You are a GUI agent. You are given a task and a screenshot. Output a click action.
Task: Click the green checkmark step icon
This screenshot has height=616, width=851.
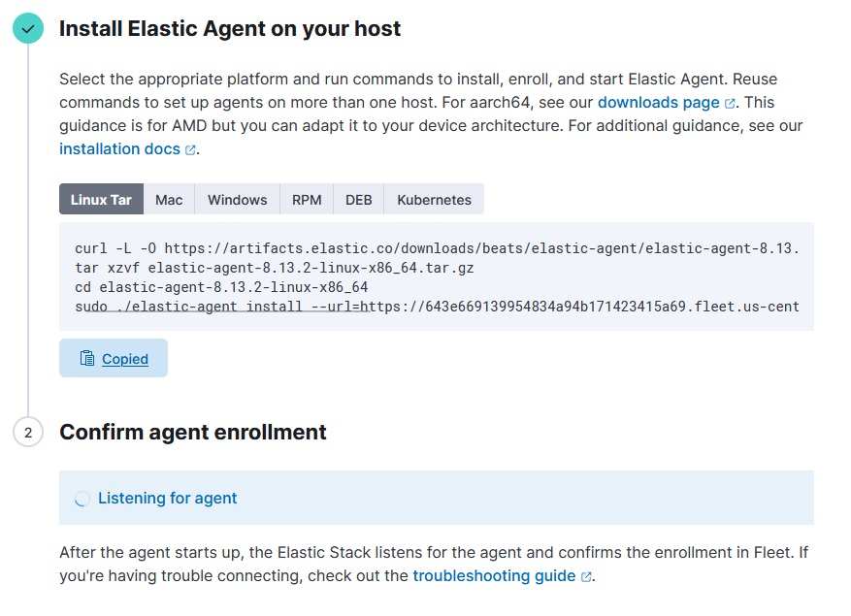tap(28, 28)
